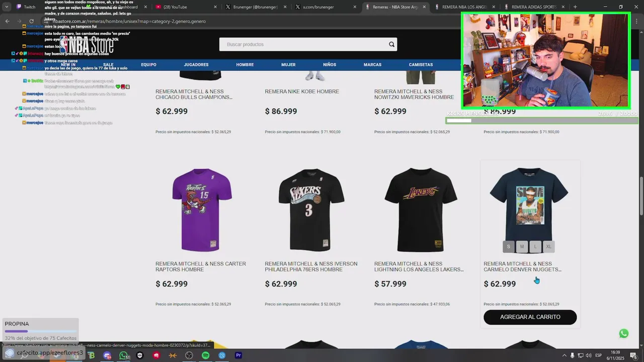644x362 pixels.
Task: Switch to Brunenger (@brunenger) tab
Action: tap(255, 7)
